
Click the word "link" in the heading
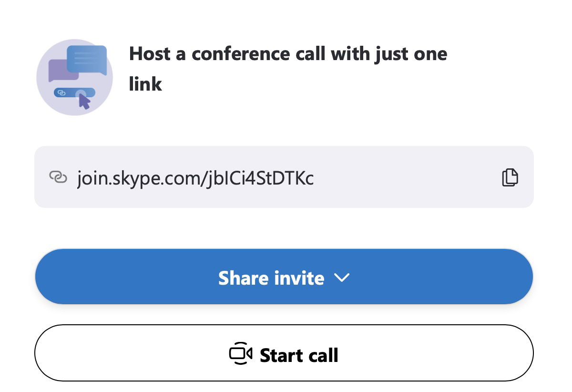click(145, 84)
